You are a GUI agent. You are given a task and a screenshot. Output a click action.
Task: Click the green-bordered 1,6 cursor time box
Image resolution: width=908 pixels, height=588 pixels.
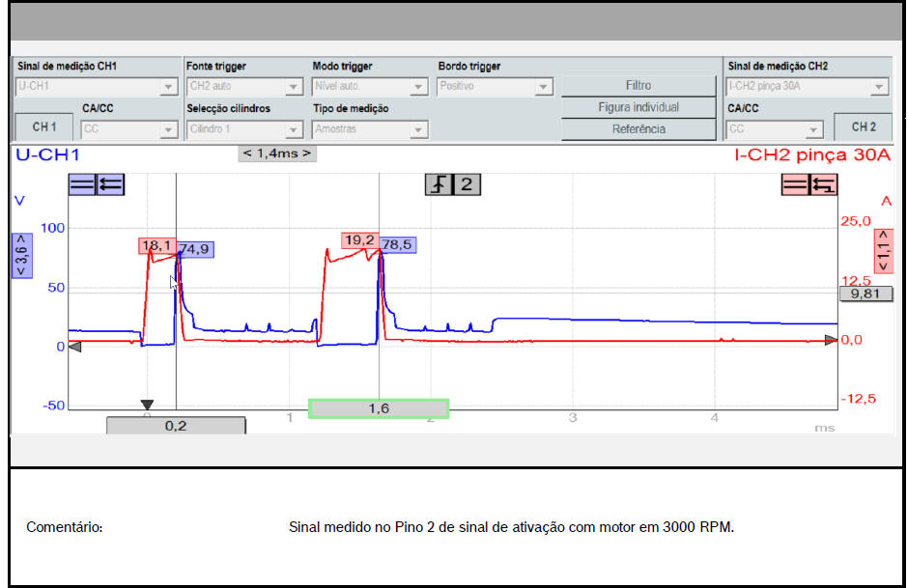tap(379, 408)
